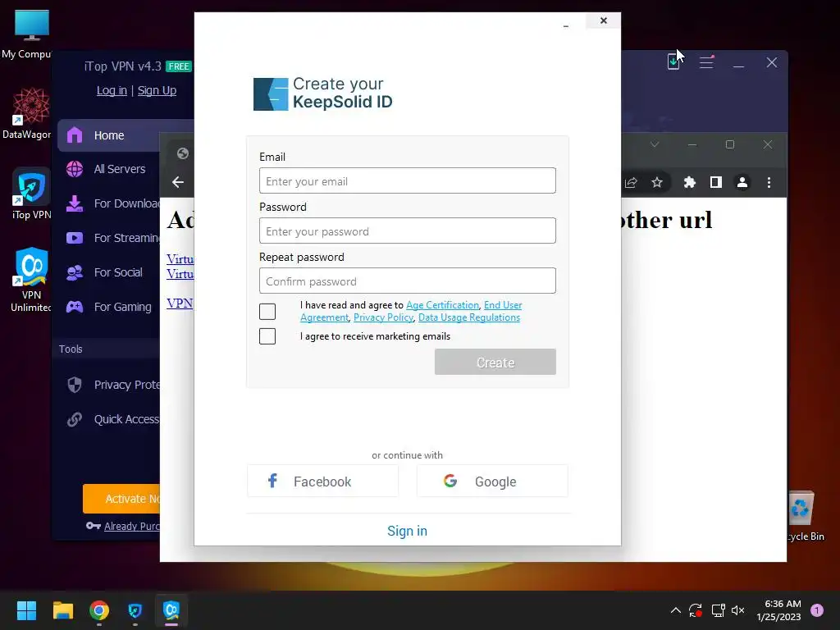Close the KeepSolid ID dialog
The height and width of the screenshot is (630, 840).
[x=603, y=21]
